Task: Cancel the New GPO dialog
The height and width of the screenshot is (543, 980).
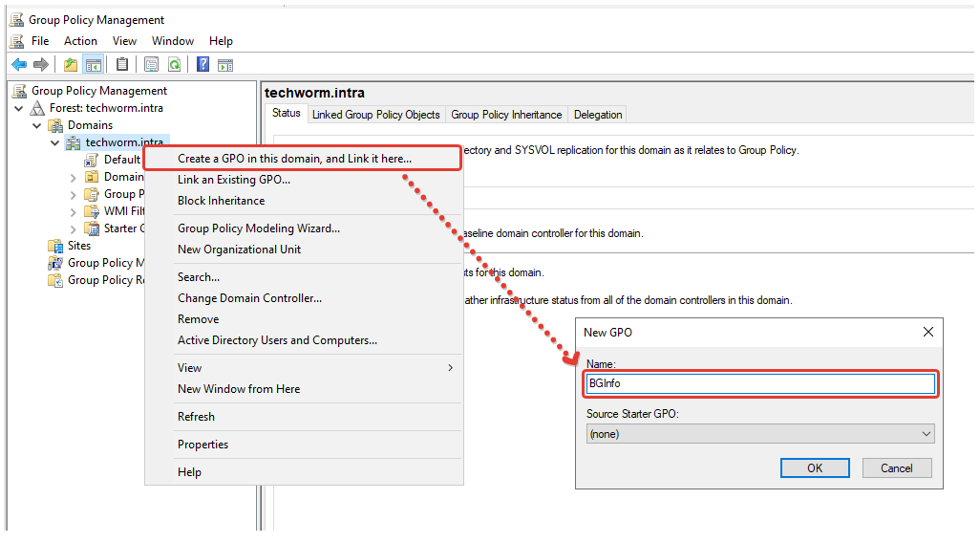Action: [x=896, y=468]
